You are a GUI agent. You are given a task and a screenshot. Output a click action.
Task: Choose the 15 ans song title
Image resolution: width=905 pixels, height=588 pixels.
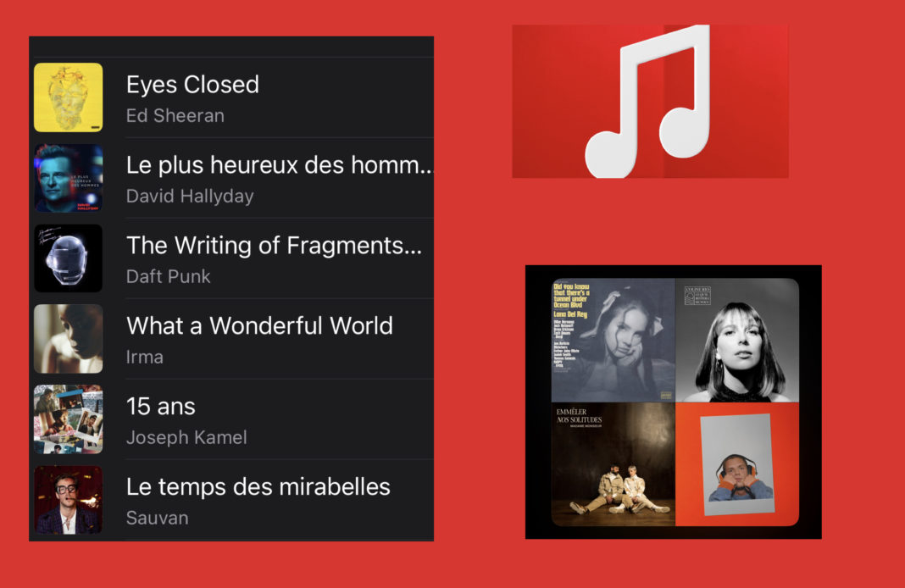(161, 407)
